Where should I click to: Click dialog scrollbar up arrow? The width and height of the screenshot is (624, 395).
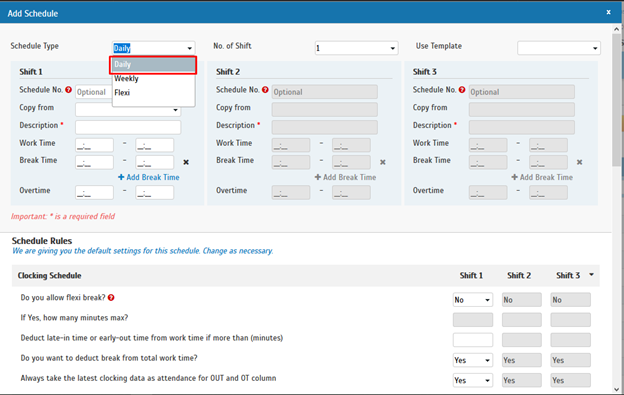pos(616,29)
